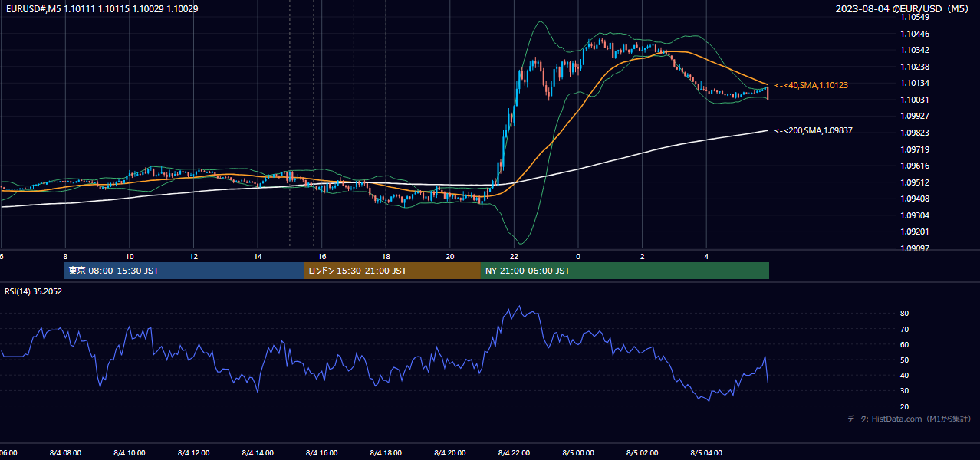Click the 8/4 12:00 time label
Viewport: 980px width, 460px height.
[193, 452]
